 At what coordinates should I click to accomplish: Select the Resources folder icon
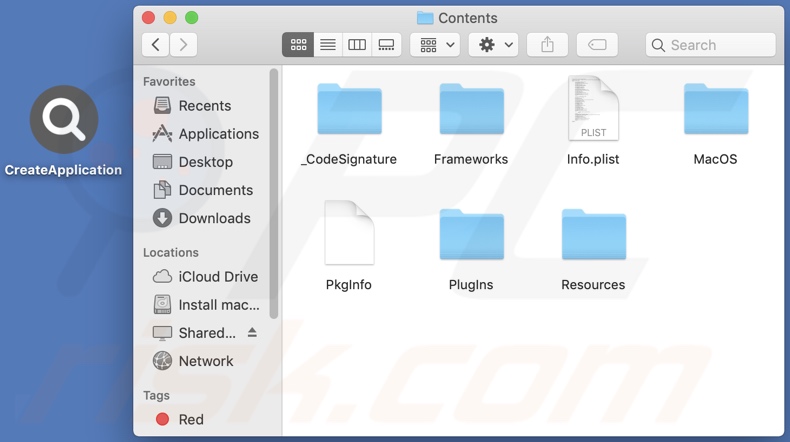click(x=594, y=234)
